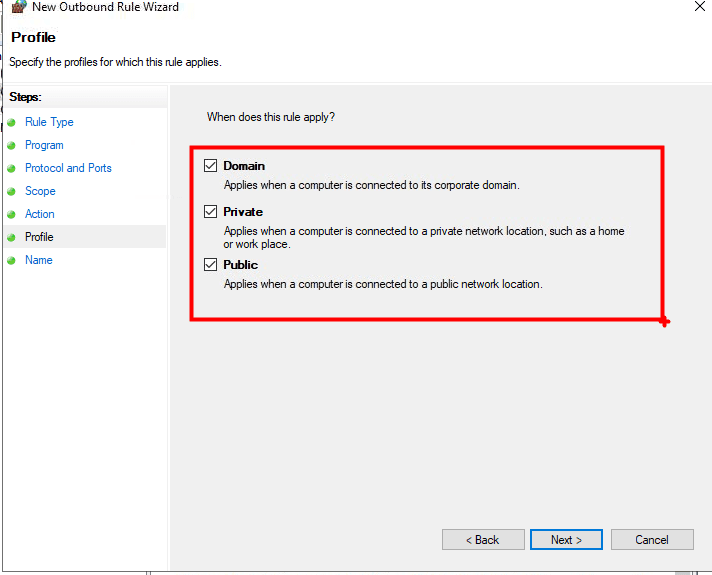712x575 pixels.
Task: Disable the Private profile checkbox
Action: tap(210, 212)
